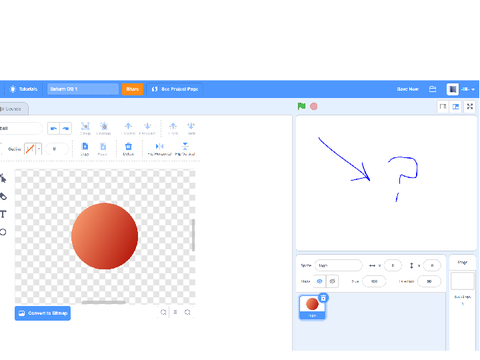Open the outline color dropdown arrow
Viewport: 480px width, 360px height.
point(39,149)
